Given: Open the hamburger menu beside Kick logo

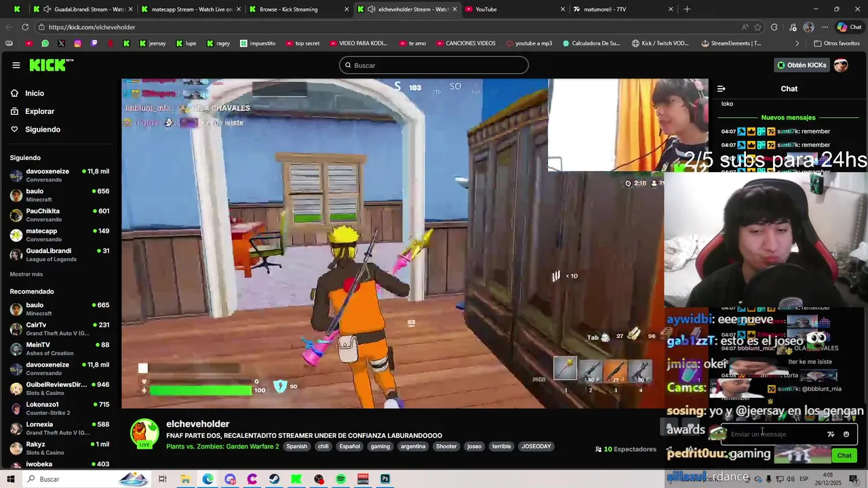Looking at the screenshot, I should pos(16,65).
